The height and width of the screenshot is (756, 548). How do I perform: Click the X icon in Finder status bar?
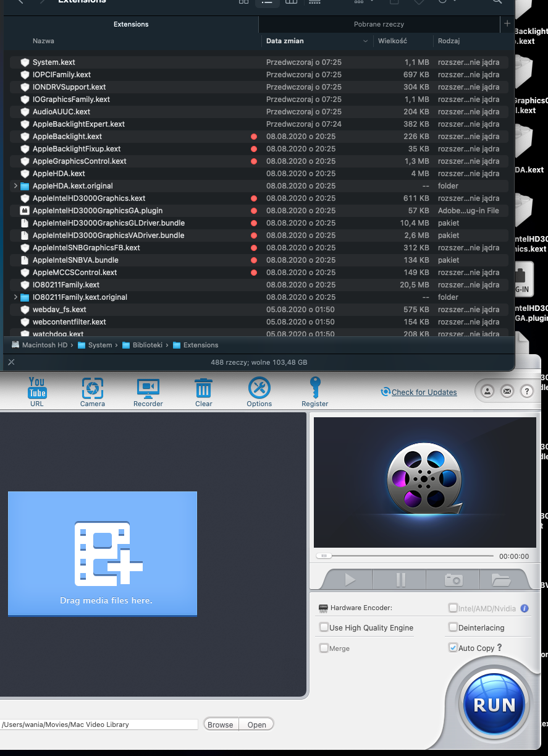point(11,362)
